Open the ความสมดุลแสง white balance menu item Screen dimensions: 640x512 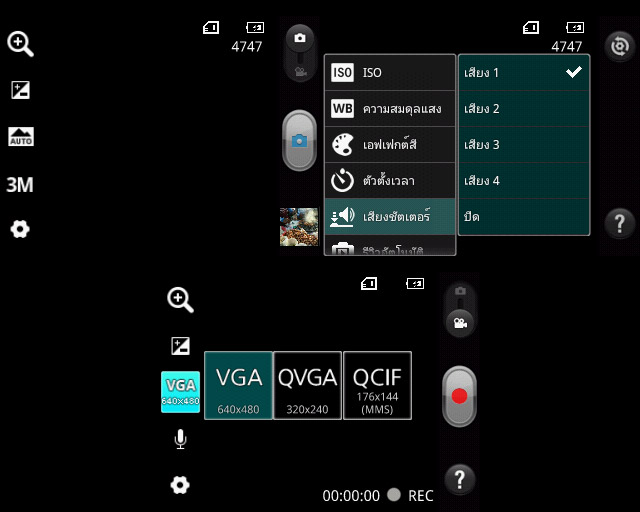tap(390, 109)
